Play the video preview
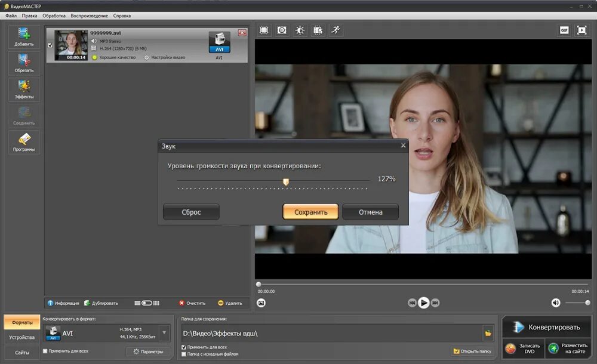This screenshot has height=364, width=597. pos(423,303)
